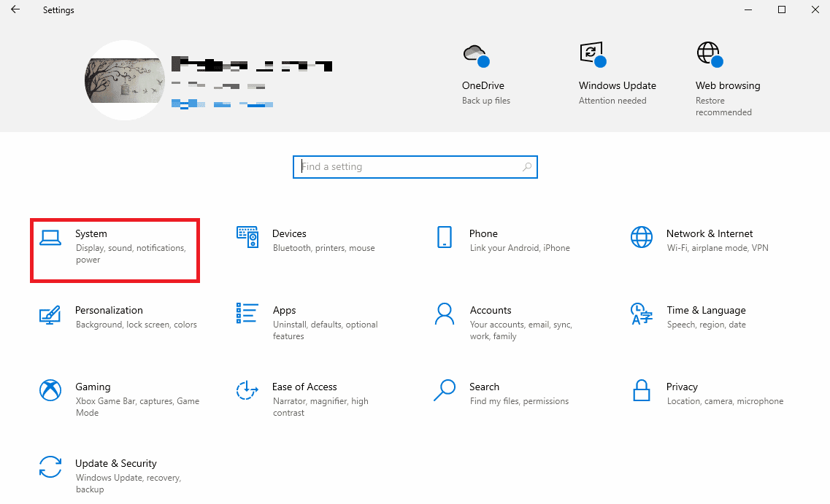
Task: Click 'Xbox Game Bar, captures' description
Action: (137, 407)
